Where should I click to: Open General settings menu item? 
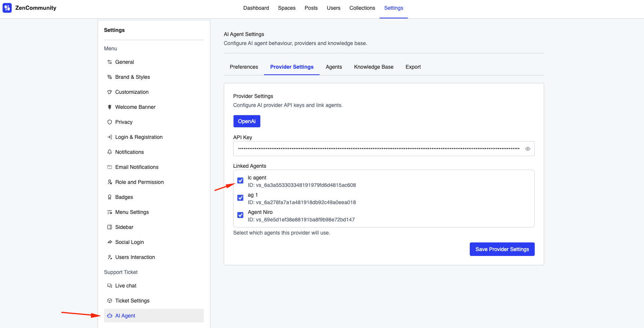(x=154, y=62)
